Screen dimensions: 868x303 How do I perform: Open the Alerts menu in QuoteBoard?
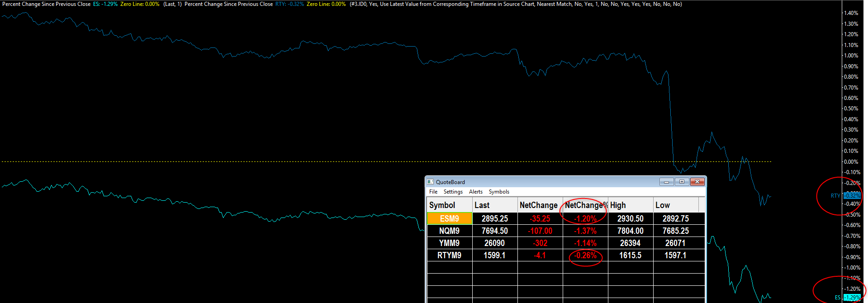tap(475, 192)
